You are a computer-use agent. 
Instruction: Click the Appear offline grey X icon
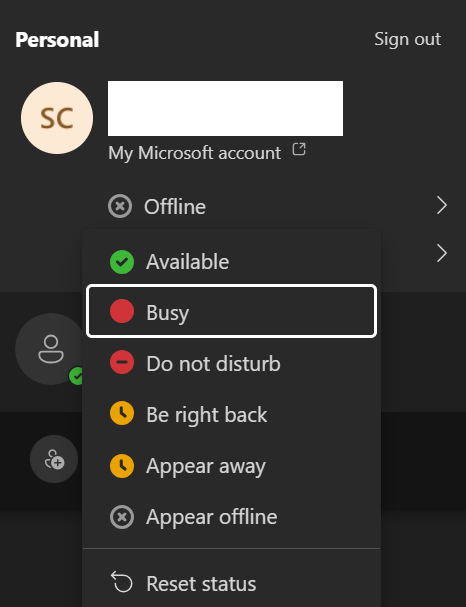coord(122,517)
